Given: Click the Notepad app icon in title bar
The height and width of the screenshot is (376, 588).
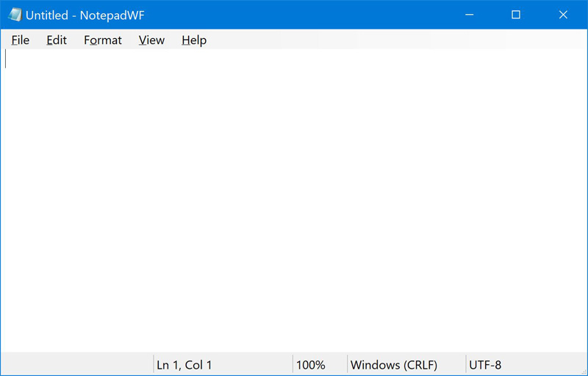Looking at the screenshot, I should click(15, 15).
